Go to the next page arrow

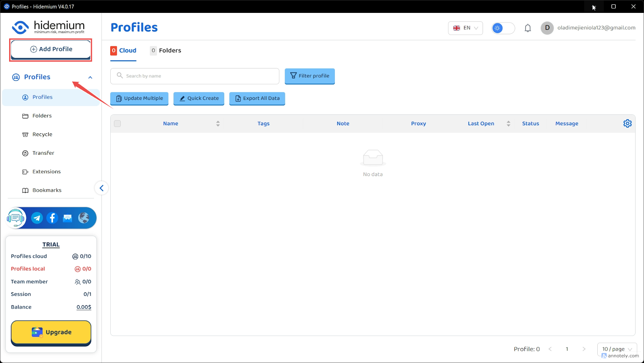(584, 349)
